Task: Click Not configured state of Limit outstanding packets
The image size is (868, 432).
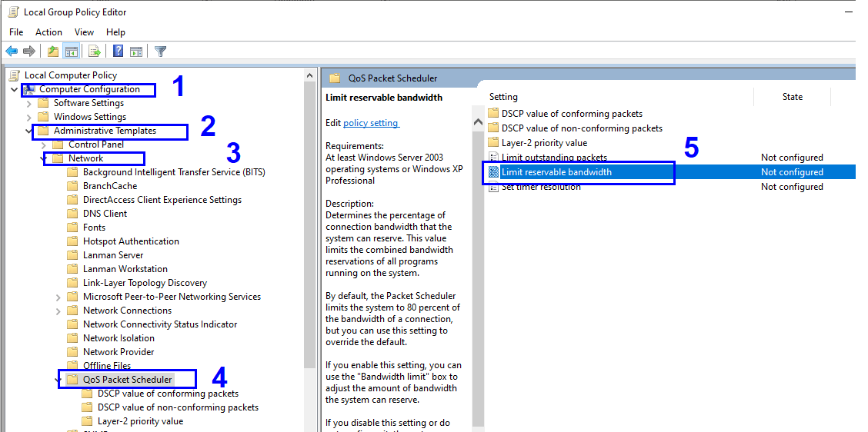Action: point(792,158)
